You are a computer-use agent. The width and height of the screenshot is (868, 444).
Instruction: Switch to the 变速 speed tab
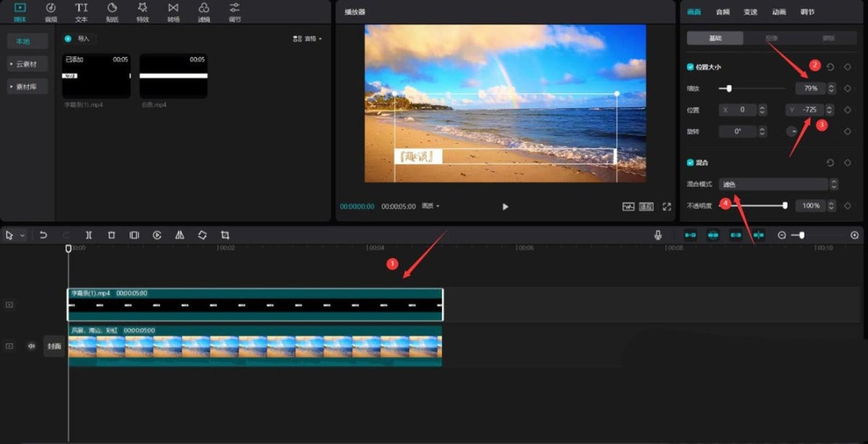(750, 12)
